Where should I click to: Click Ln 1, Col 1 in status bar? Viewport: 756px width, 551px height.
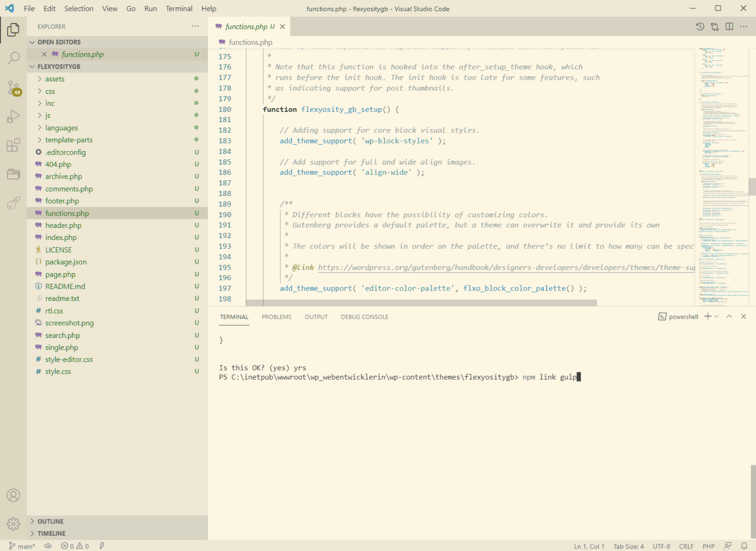click(589, 546)
